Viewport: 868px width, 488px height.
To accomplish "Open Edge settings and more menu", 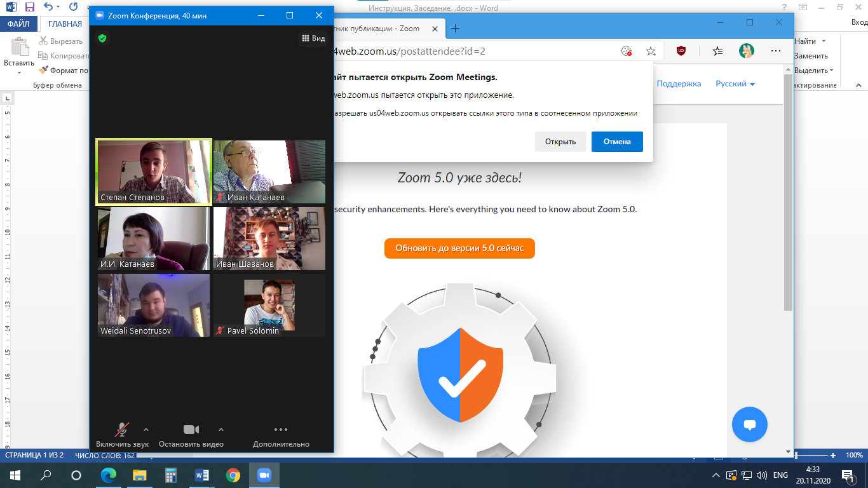I will click(x=776, y=51).
